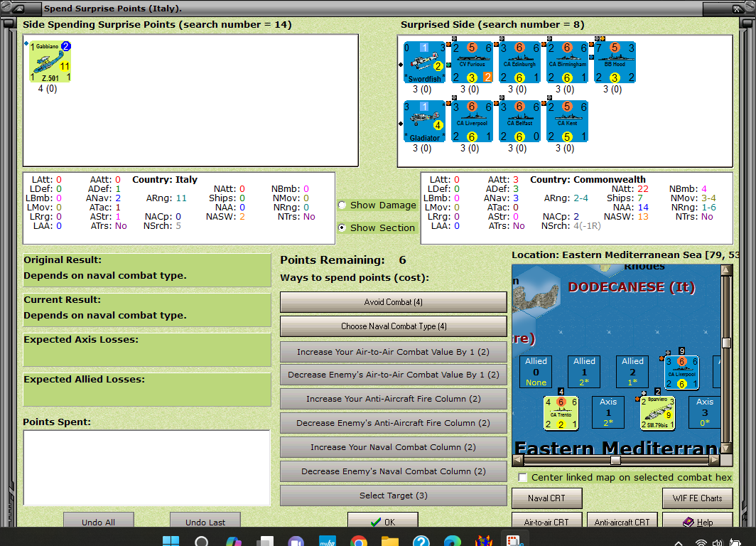The image size is (756, 546).
Task: Select the CA Birmingham cruiser counter
Action: 568,63
